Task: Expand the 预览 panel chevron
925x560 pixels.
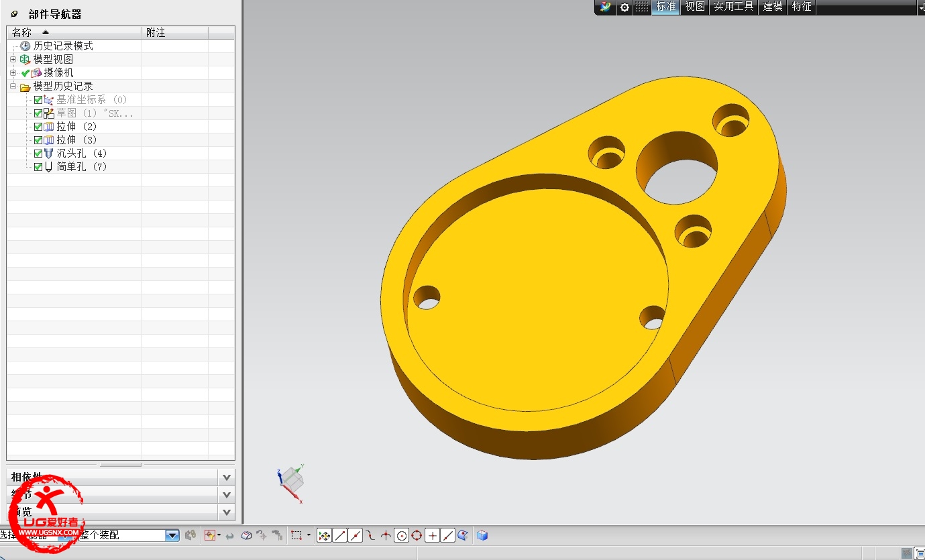Action: 227,512
